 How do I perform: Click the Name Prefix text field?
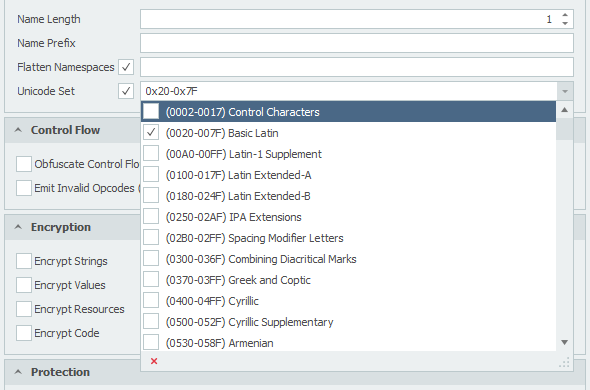click(357, 43)
